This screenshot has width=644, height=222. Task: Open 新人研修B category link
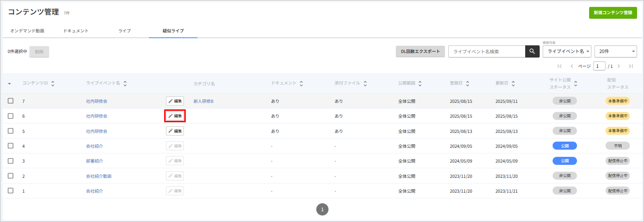tap(203, 101)
